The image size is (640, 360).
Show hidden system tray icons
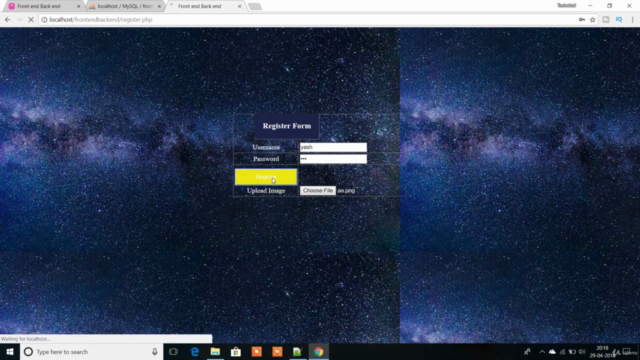coord(542,351)
